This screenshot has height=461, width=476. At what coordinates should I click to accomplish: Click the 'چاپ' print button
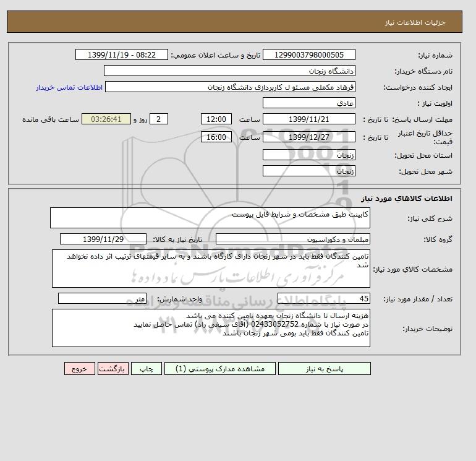[x=147, y=369]
